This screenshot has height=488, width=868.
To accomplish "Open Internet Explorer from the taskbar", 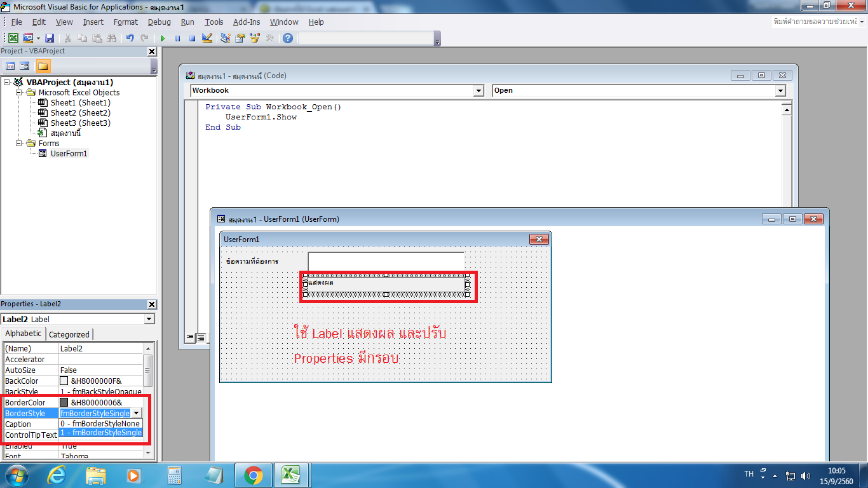I will click(57, 475).
